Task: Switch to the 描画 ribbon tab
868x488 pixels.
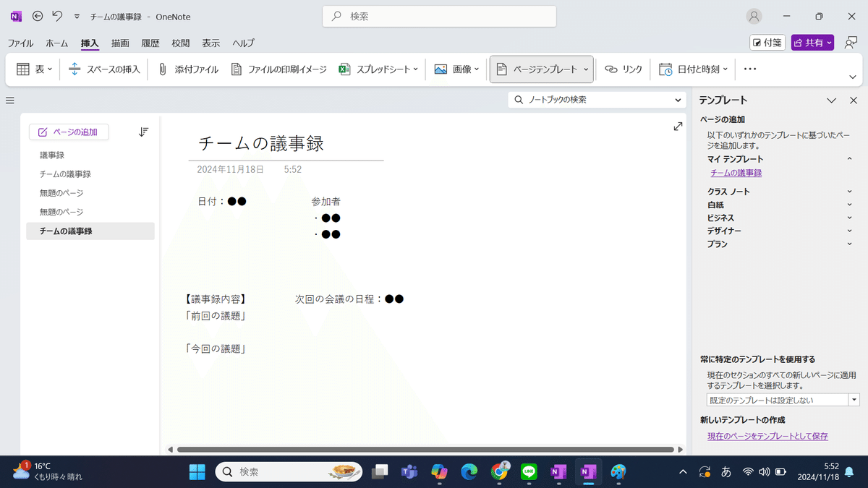Action: 119,43
